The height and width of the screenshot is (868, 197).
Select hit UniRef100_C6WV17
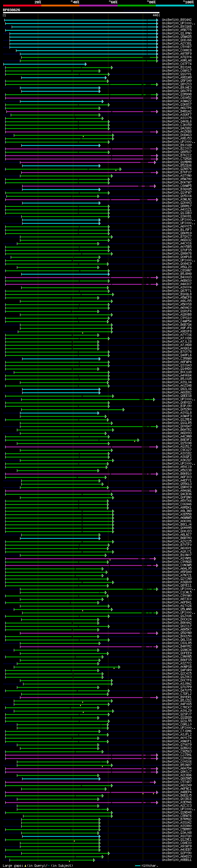pyautogui.click(x=177, y=71)
